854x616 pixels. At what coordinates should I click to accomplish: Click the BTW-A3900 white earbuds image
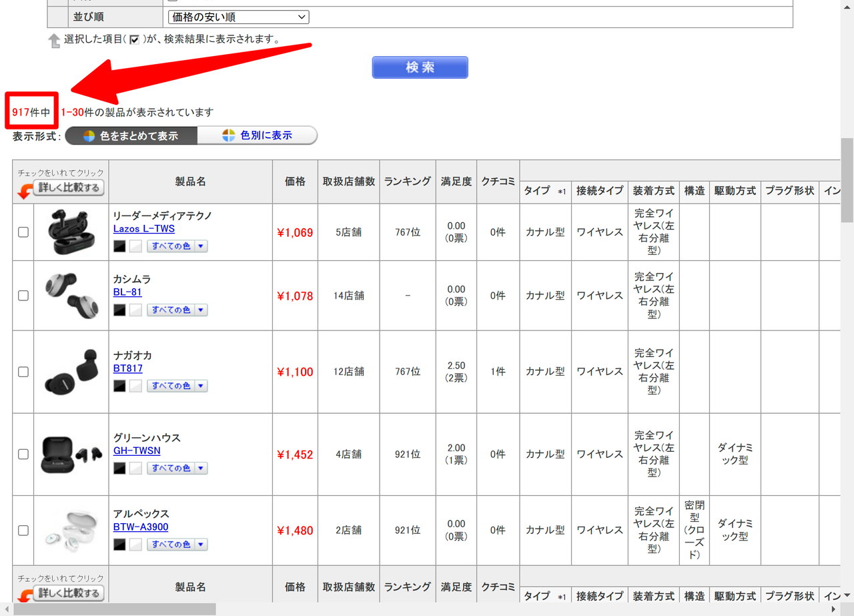point(71,530)
